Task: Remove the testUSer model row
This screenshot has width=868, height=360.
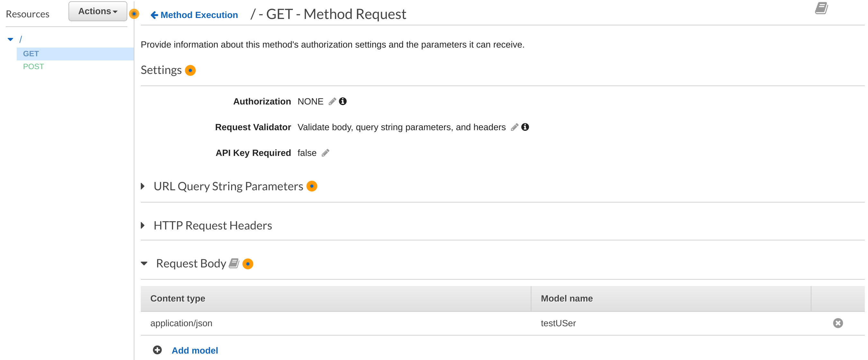Action: click(x=838, y=323)
